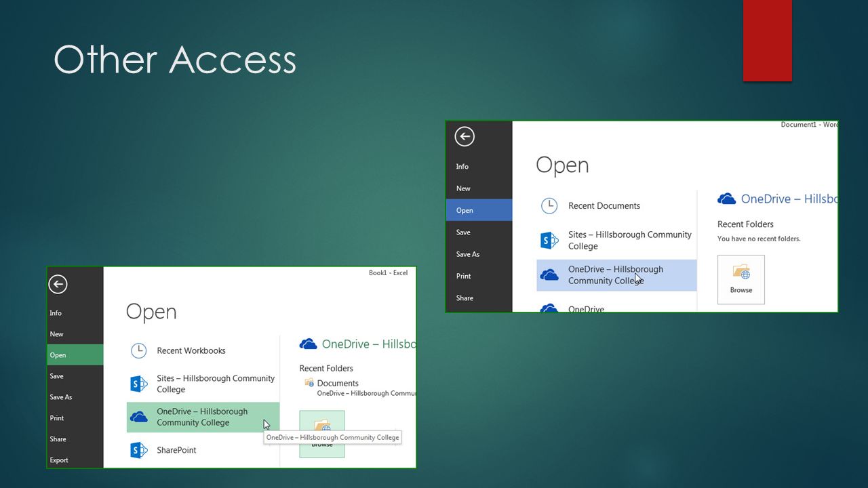This screenshot has height=488, width=868.
Task: Click the Sites SharePoint icon in Excel
Action: coord(139,384)
